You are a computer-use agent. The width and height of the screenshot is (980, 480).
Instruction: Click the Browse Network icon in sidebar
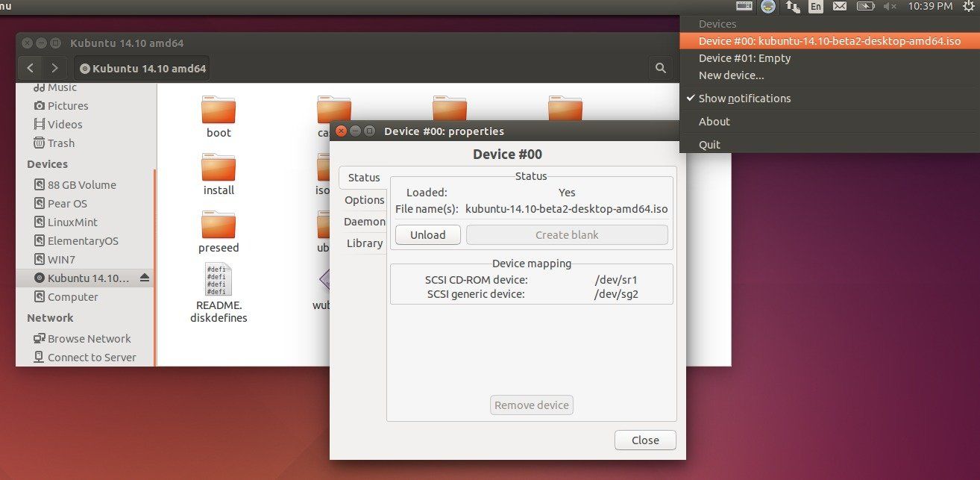40,339
